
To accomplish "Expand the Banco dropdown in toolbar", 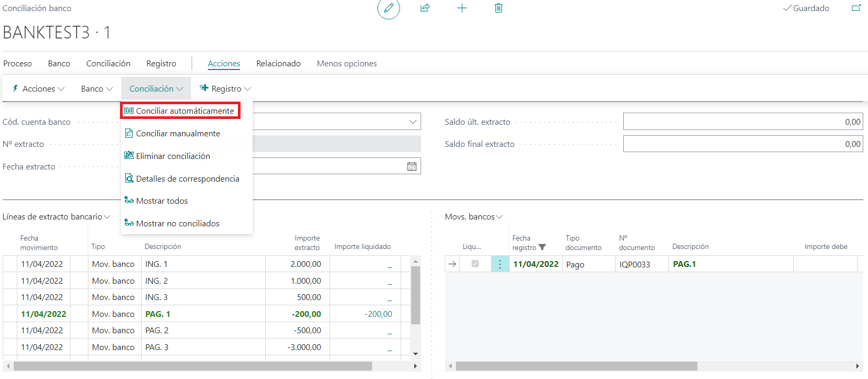I will 97,89.
